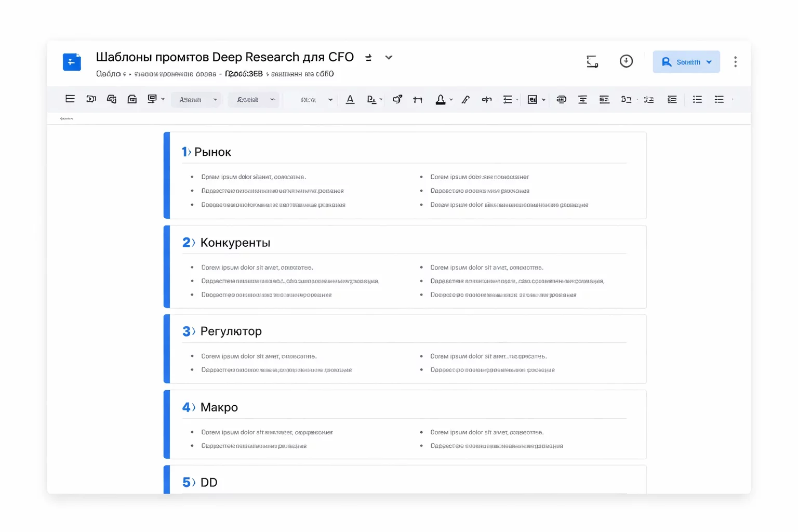Click the blue share button with person icon
This screenshot has width=798, height=532.
[x=686, y=62]
